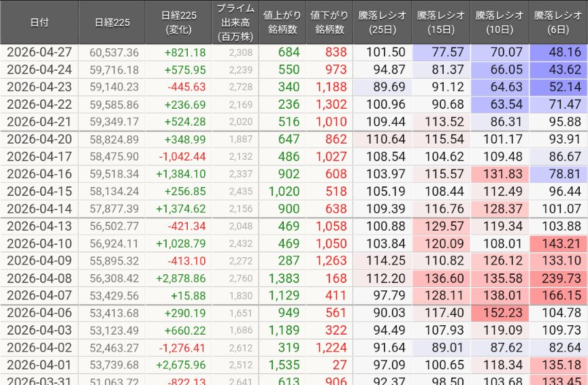Viewport: 588px width, 385px height.
Task: Click the change value +2,878.86
Action: point(181,278)
